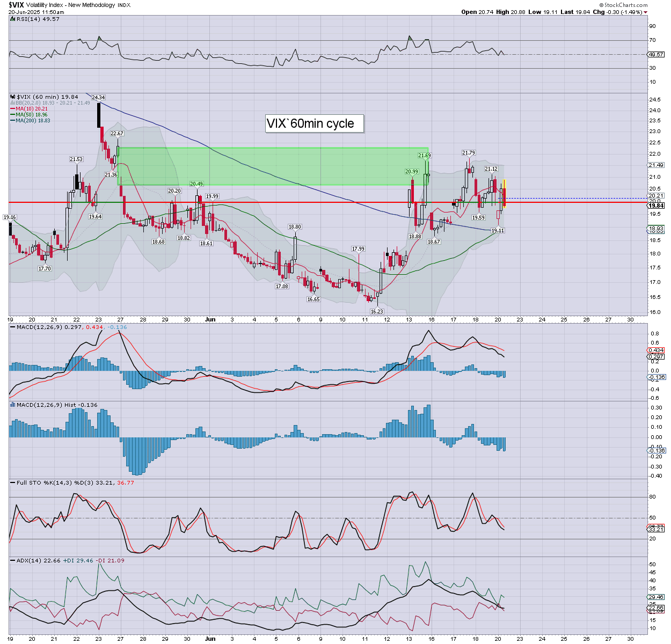Click the 16.23 low price label
This screenshot has width=671, height=644.
pyautogui.click(x=377, y=311)
